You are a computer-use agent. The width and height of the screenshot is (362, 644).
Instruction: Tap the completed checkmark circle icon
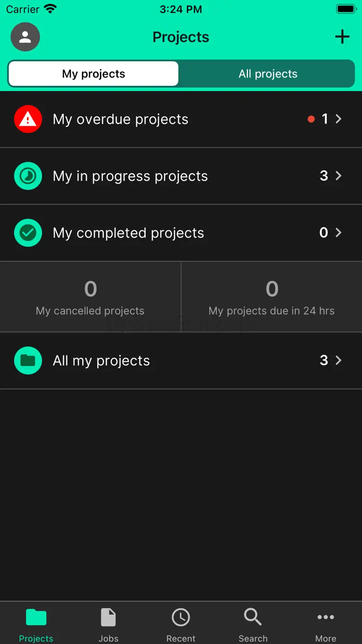(28, 233)
